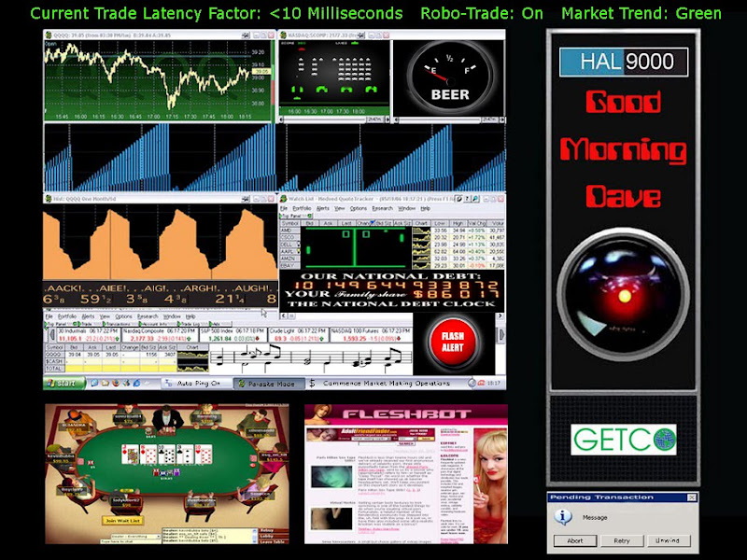This screenshot has width=747, height=560.
Task: Click the Nasdaq Composite ticker box
Action: coord(159,334)
